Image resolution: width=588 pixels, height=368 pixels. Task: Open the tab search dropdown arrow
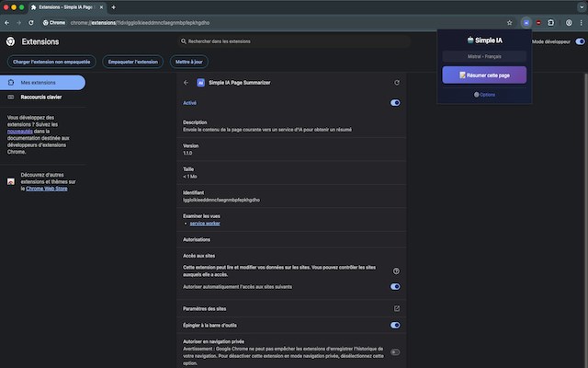click(x=582, y=7)
